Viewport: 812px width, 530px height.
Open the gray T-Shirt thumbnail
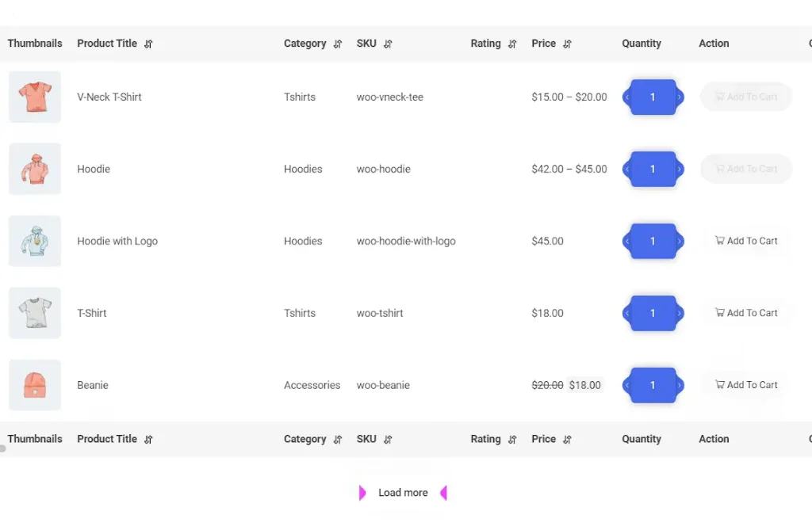[x=35, y=313]
